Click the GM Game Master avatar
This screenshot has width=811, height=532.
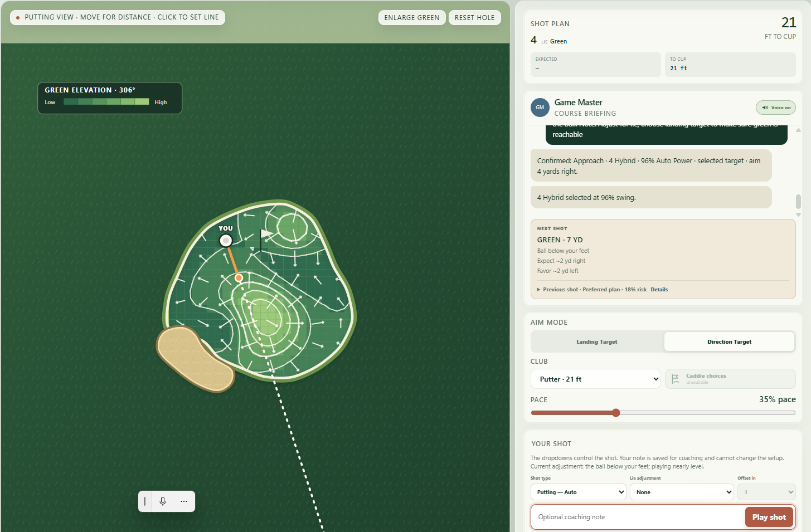click(540, 108)
